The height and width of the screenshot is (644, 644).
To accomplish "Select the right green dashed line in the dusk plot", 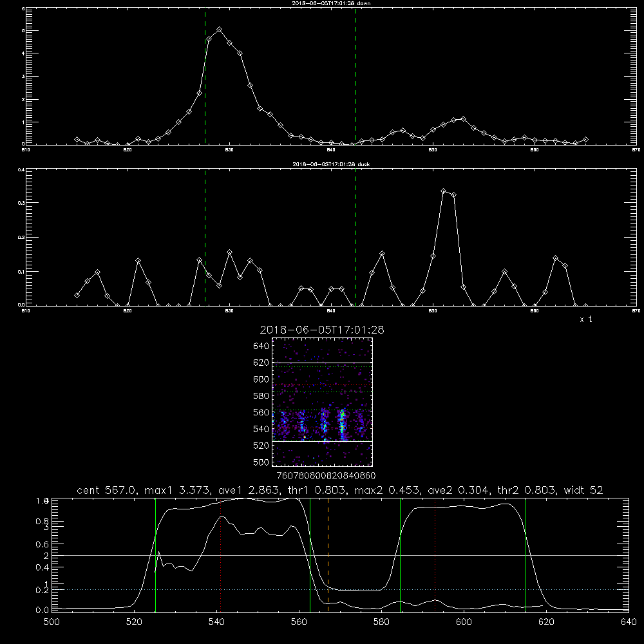I will [355, 237].
